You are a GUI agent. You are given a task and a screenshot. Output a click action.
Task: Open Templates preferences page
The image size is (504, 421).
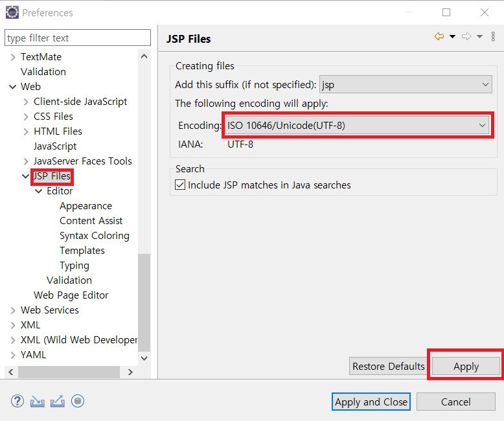pyautogui.click(x=82, y=251)
